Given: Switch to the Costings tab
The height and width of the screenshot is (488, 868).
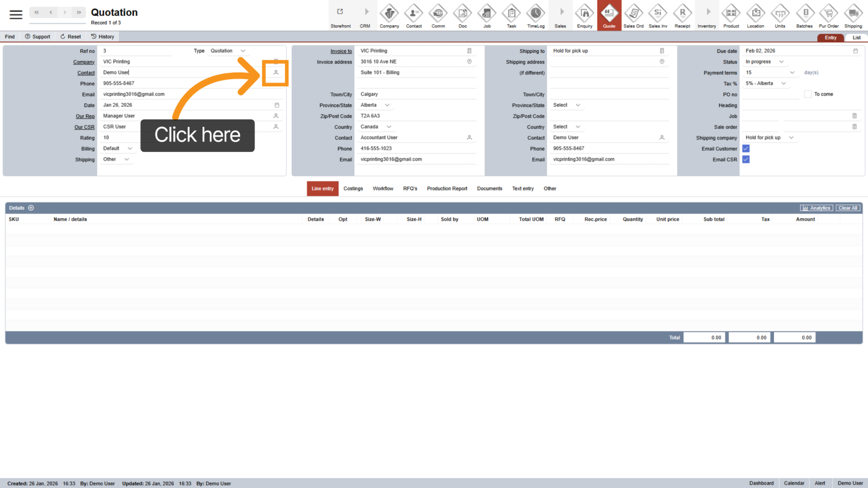Looking at the screenshot, I should coord(353,188).
